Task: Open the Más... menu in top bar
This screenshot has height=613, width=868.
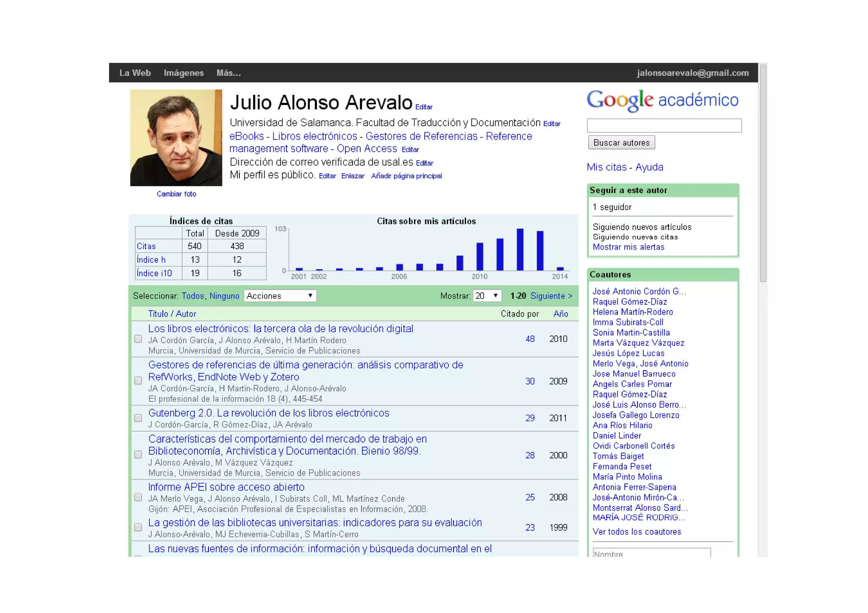Action: coord(228,73)
